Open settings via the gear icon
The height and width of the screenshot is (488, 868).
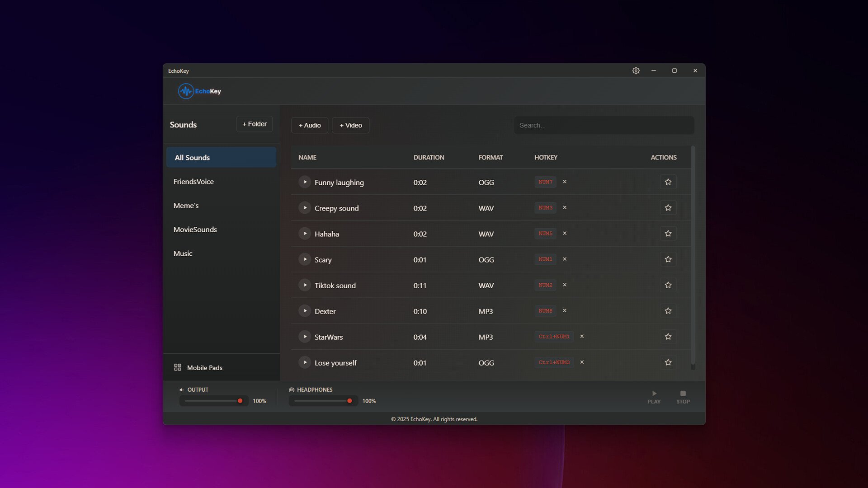tap(636, 70)
